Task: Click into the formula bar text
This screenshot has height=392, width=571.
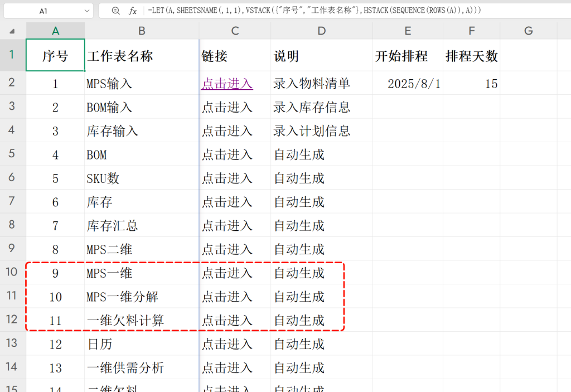Action: (x=314, y=11)
